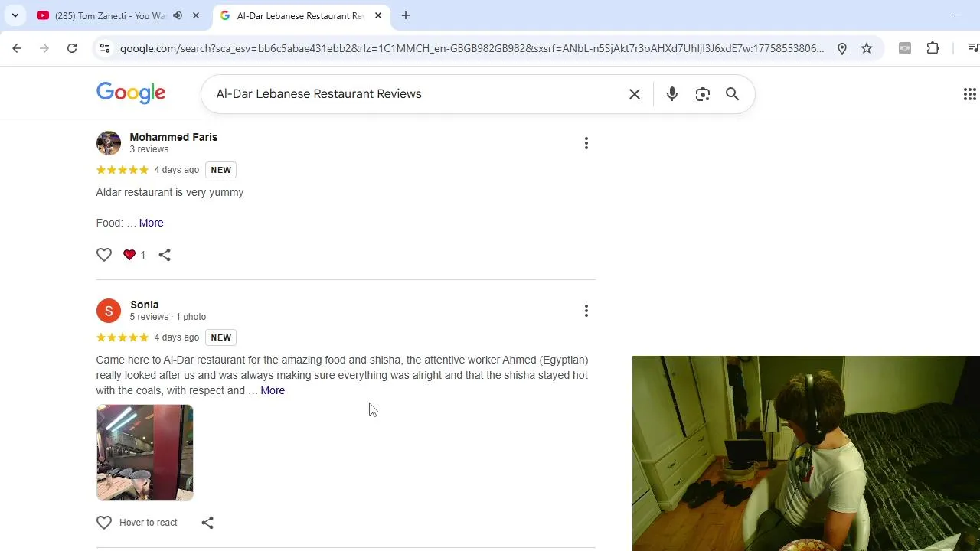Submit search with magnifier icon
The image size is (980, 551).
pos(733,94)
